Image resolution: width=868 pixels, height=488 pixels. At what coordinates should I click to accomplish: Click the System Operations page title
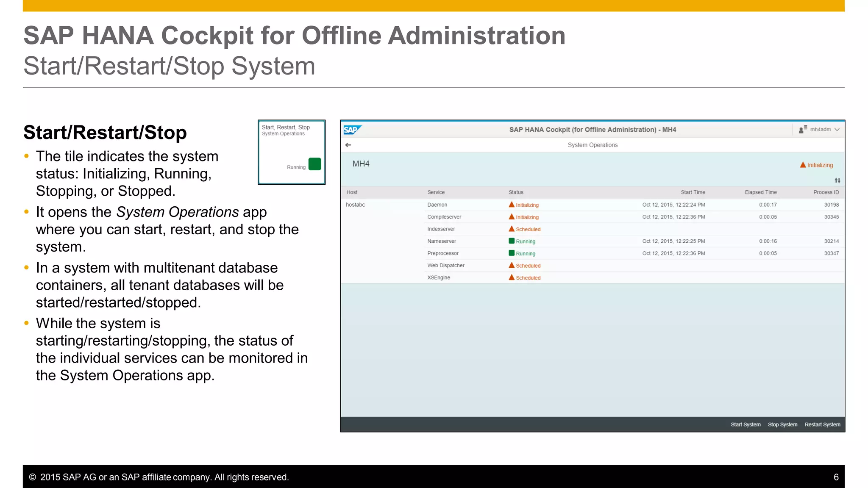pyautogui.click(x=593, y=145)
